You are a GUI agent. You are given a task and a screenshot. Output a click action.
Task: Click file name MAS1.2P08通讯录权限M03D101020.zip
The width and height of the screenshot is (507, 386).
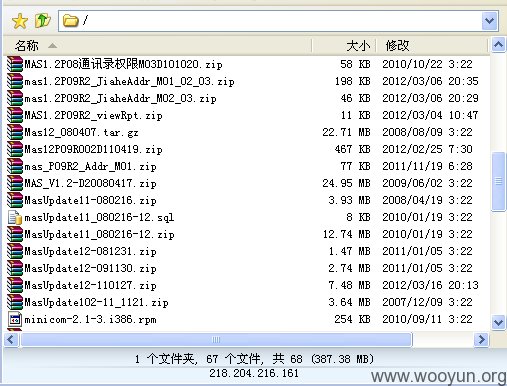(x=123, y=64)
